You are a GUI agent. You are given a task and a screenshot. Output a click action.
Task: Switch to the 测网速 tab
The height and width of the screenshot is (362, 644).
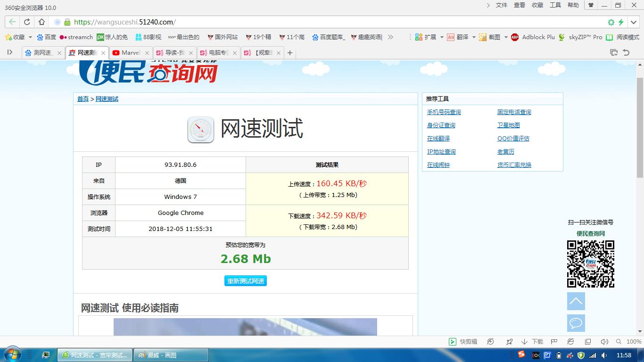43,53
